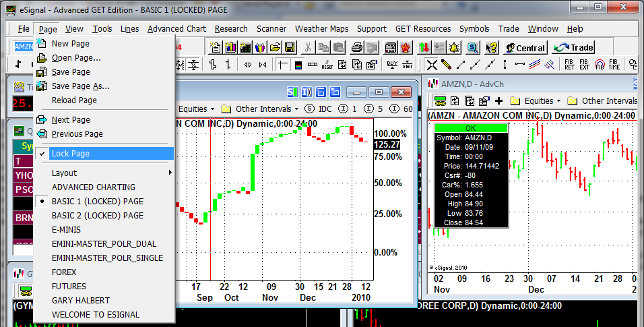This screenshot has height=327, width=644.
Task: Choose Open Page... from Page menu
Action: [x=104, y=58]
